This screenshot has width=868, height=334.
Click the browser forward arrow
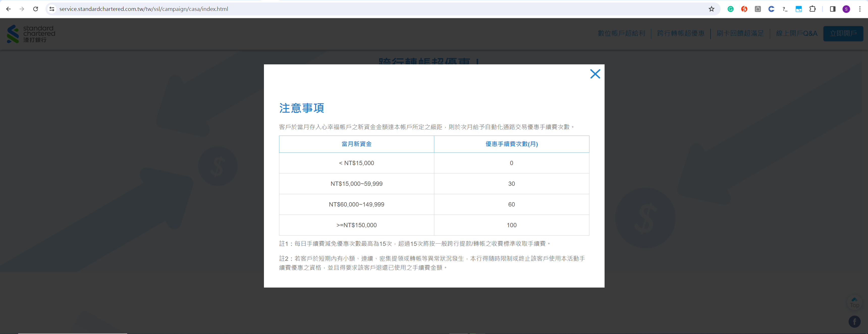pyautogui.click(x=22, y=9)
